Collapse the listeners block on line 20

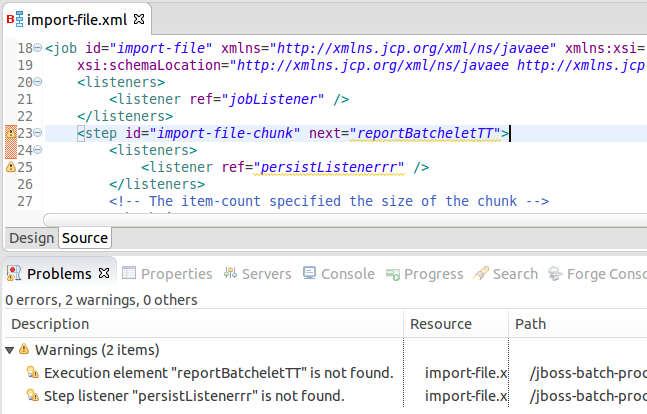[38, 82]
